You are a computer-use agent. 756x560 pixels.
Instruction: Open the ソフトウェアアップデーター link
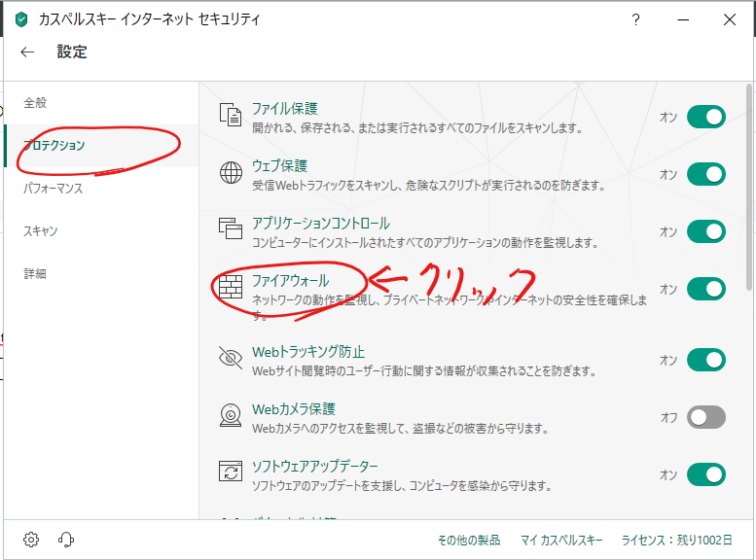pyautogui.click(x=315, y=466)
